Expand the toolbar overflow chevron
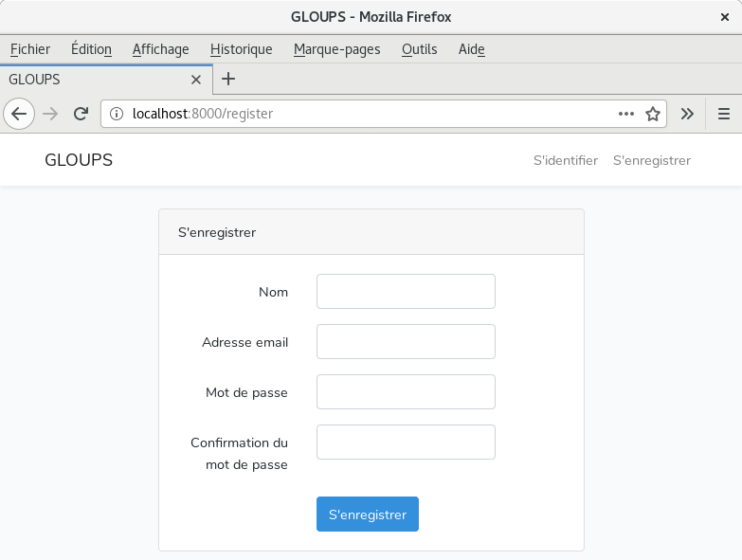Screen dimensions: 742x560 tap(687, 114)
